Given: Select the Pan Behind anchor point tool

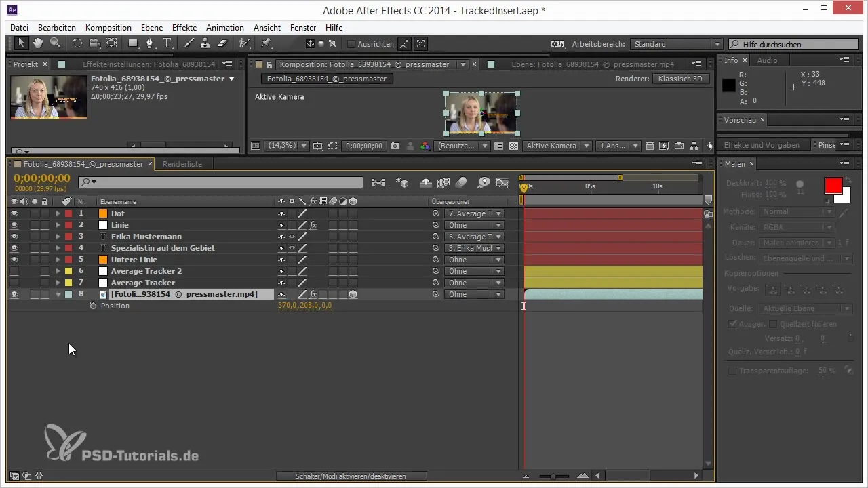Looking at the screenshot, I should click(x=111, y=43).
